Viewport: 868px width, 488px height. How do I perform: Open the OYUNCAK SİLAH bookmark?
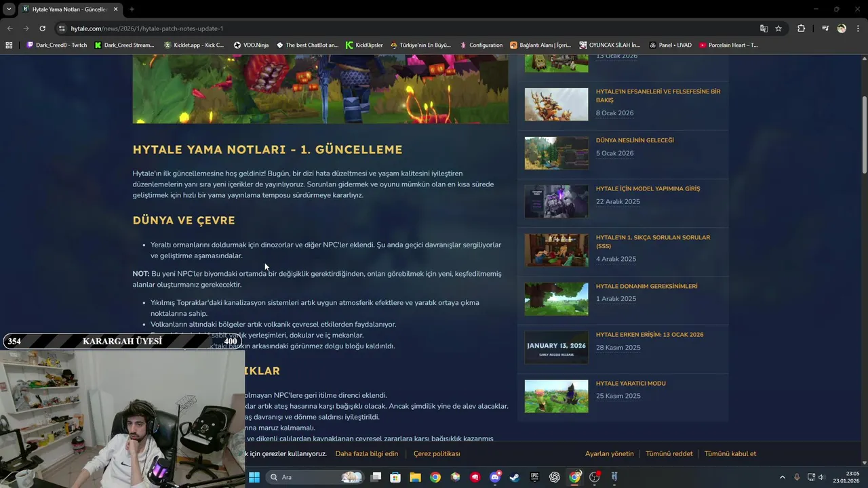pyautogui.click(x=610, y=45)
